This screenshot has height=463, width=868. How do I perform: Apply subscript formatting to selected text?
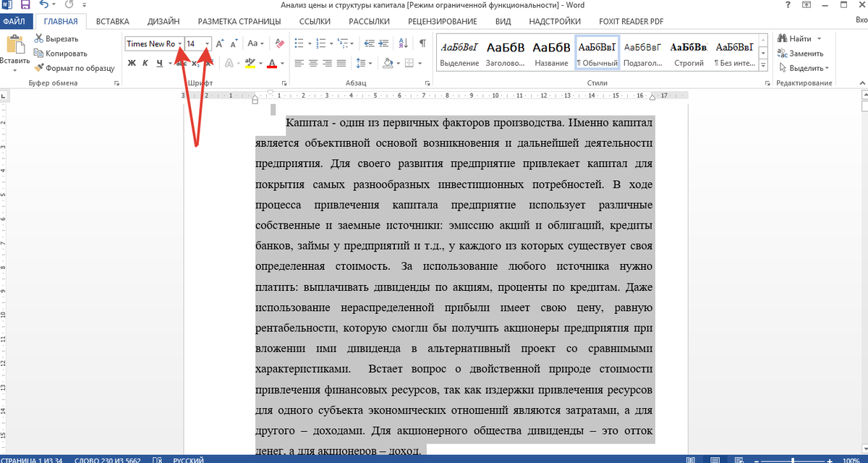196,62
